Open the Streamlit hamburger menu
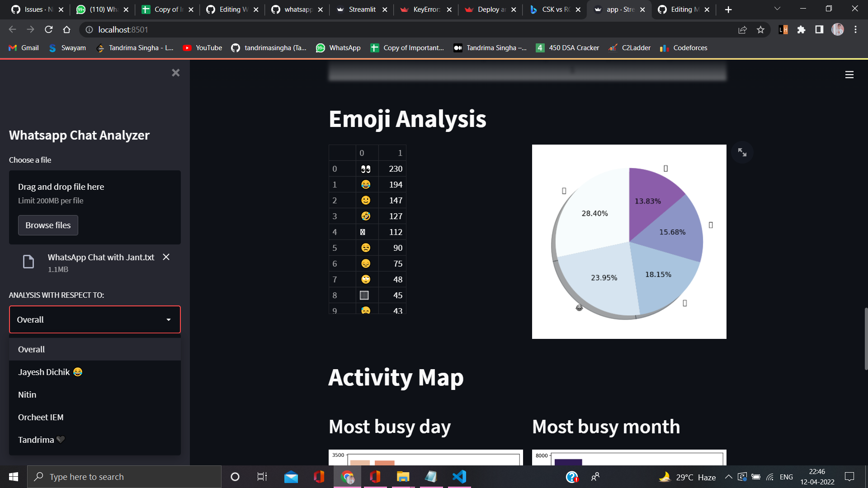 849,75
